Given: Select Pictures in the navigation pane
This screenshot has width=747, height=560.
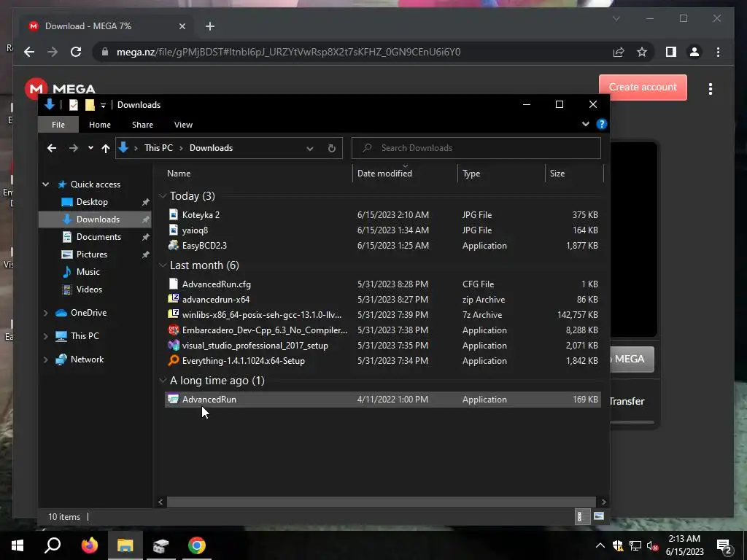Looking at the screenshot, I should coord(91,254).
